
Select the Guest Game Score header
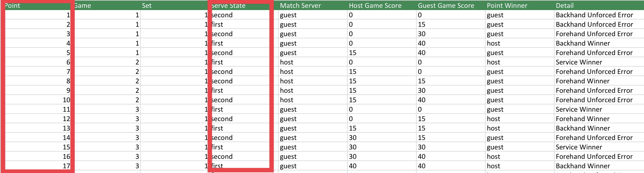point(451,5)
